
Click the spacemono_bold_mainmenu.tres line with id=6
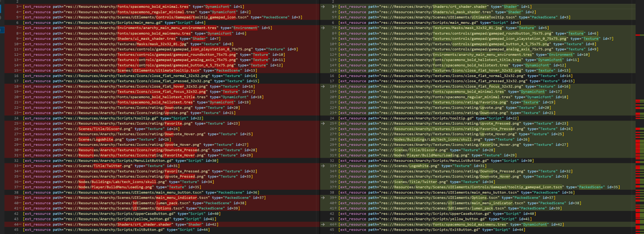tap(135, 33)
